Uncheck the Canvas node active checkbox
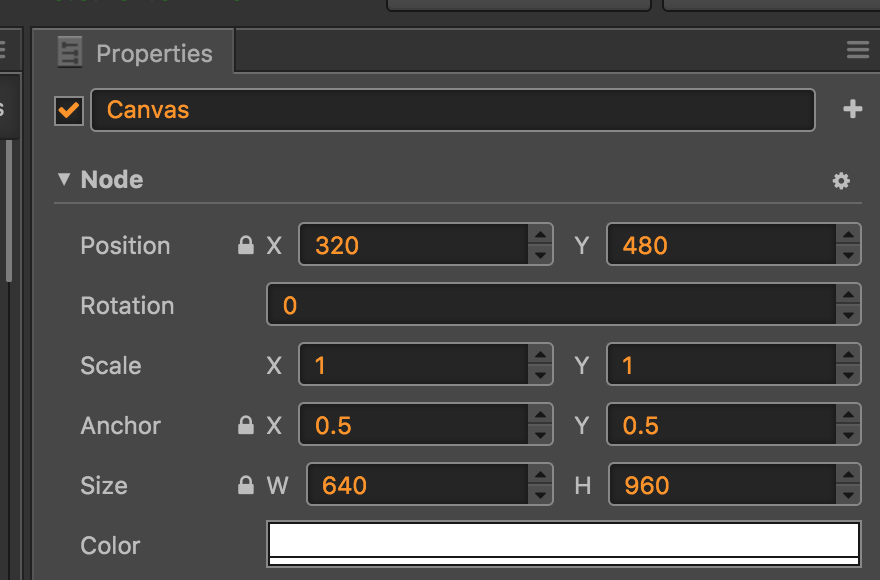This screenshot has height=580, width=880. point(69,110)
